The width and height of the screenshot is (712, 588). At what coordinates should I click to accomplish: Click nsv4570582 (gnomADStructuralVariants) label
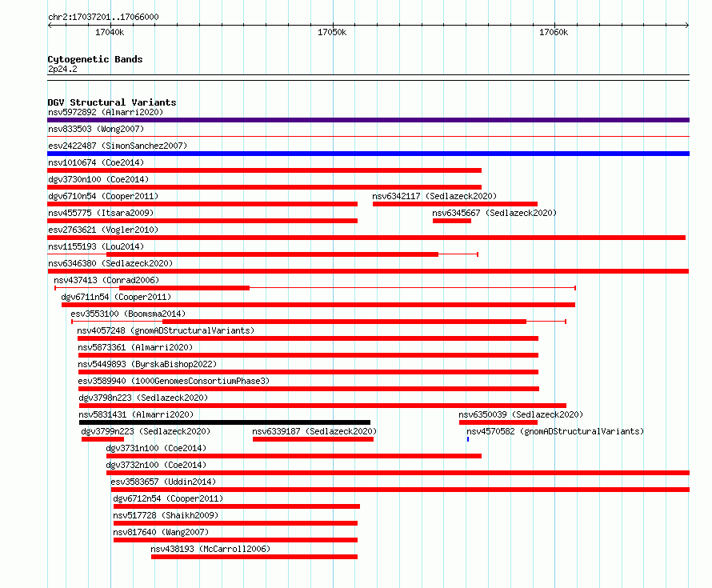[x=555, y=431]
